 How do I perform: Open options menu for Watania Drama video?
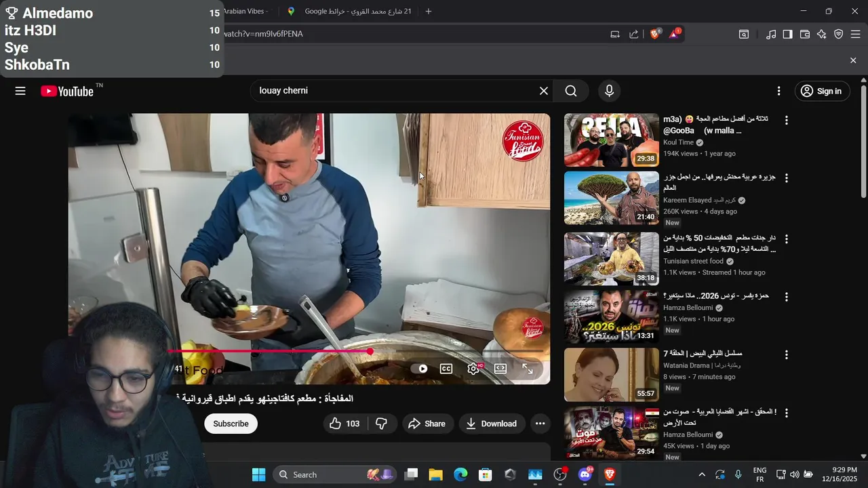(787, 354)
